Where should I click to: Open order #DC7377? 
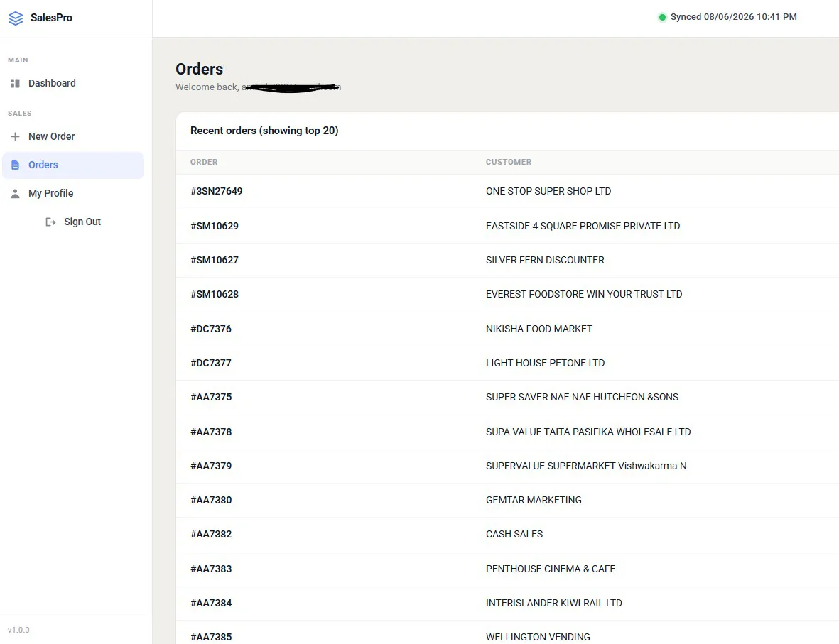click(x=211, y=364)
